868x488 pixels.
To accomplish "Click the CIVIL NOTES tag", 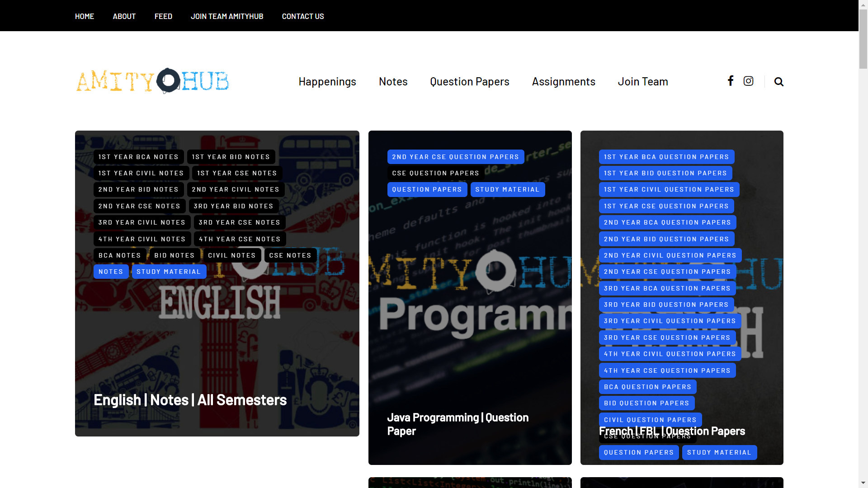I will tap(232, 255).
